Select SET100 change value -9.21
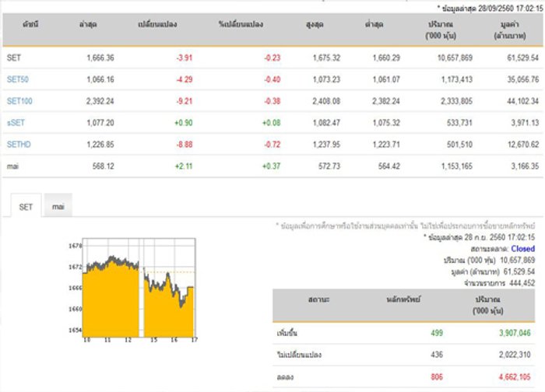Screen dimensions: 545x392 coord(185,101)
